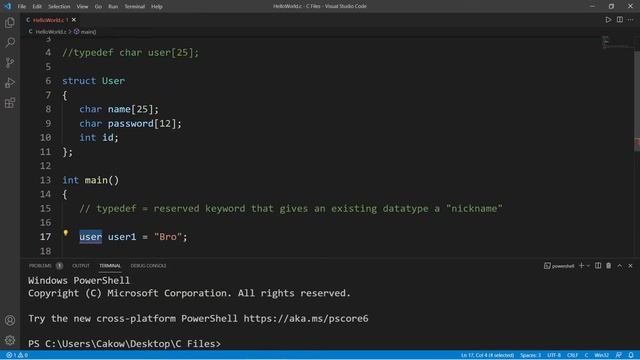The width and height of the screenshot is (640, 360).
Task: Click the char name[25]; line
Action: (x=119, y=109)
